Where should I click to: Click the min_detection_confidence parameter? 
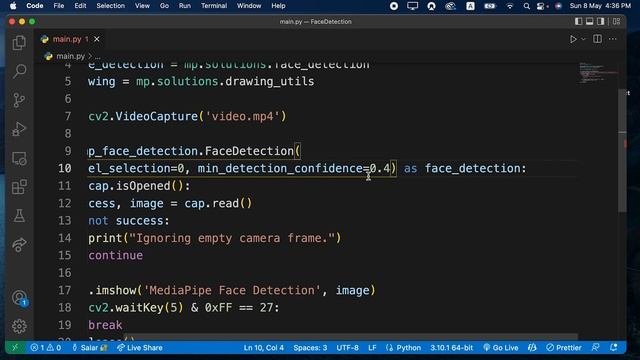pos(280,168)
